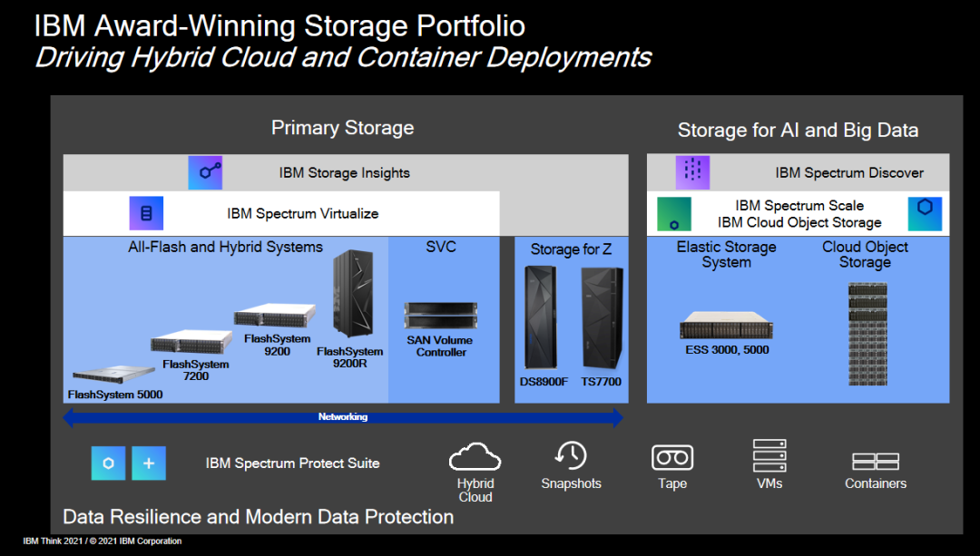
Task: Click the Tape caption
Action: 672,483
